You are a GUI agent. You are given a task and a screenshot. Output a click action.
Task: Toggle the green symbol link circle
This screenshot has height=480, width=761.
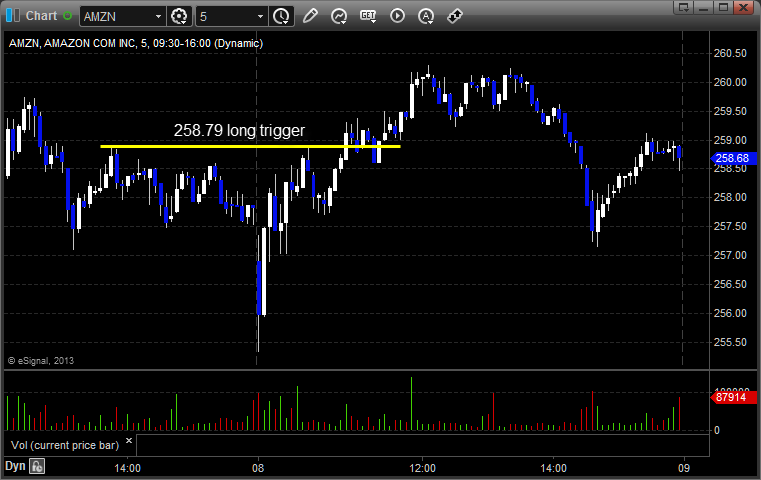[67, 16]
